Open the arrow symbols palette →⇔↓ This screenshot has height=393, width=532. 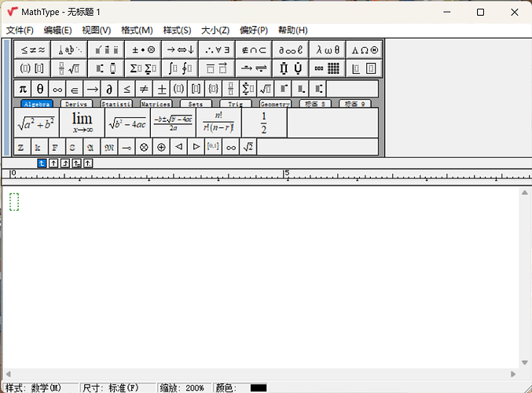[x=180, y=50]
